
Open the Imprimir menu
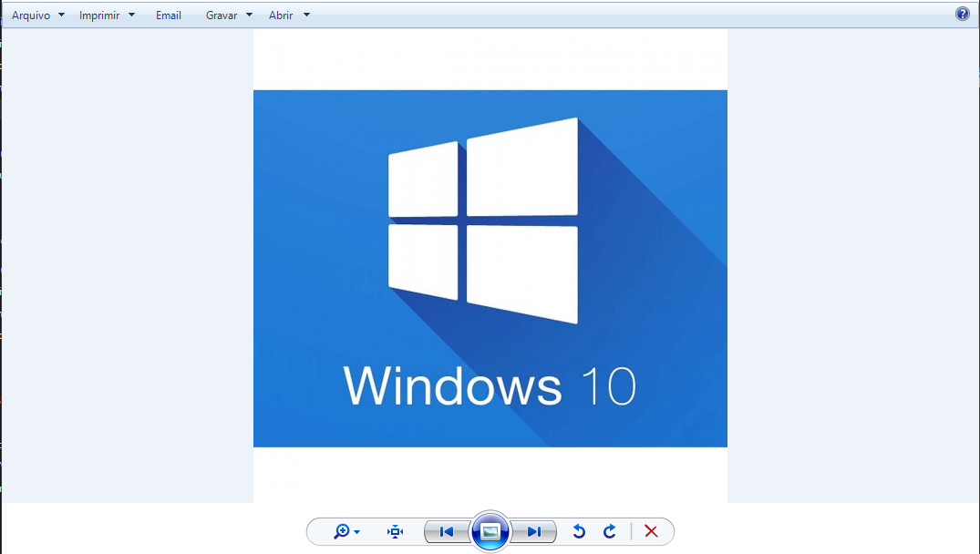point(99,15)
